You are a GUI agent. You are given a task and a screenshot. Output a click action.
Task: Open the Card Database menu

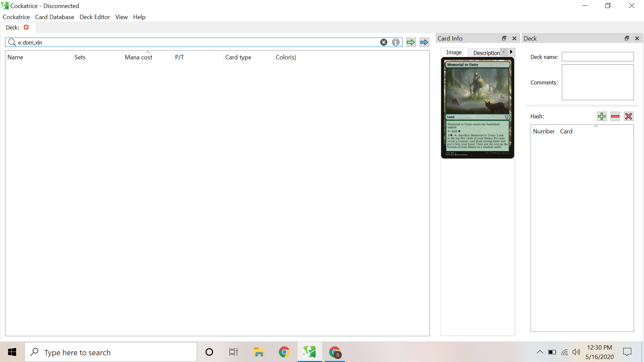coord(55,17)
